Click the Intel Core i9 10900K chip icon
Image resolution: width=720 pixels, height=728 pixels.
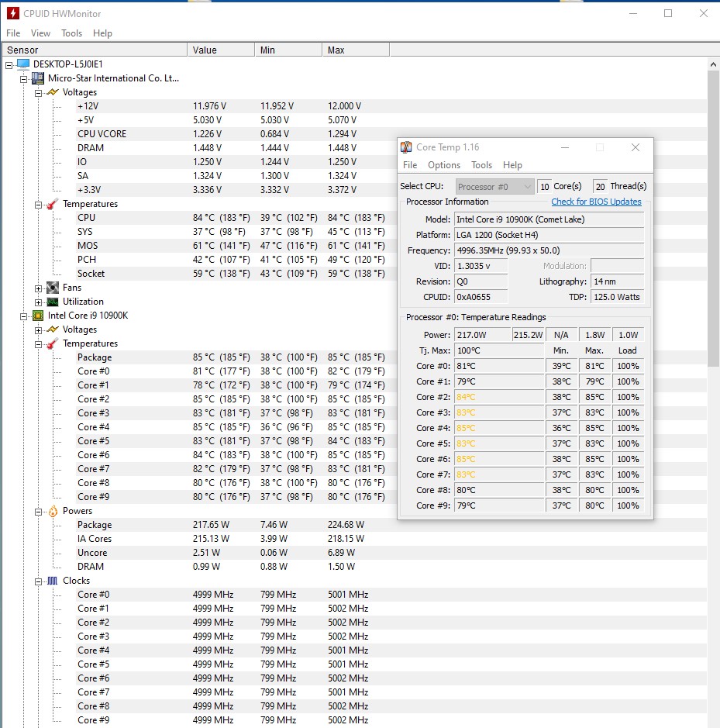pos(38,316)
